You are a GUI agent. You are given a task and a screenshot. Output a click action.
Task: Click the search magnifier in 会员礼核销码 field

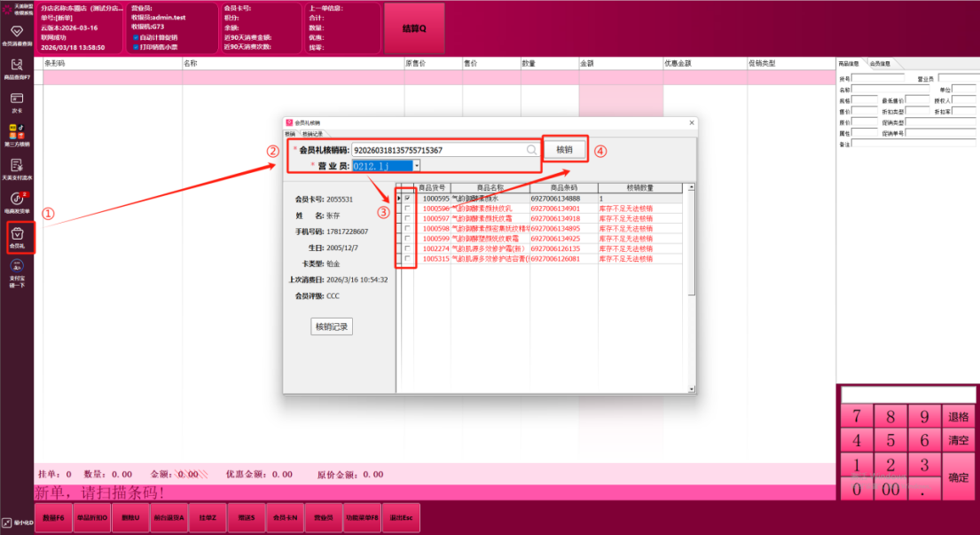(x=531, y=150)
